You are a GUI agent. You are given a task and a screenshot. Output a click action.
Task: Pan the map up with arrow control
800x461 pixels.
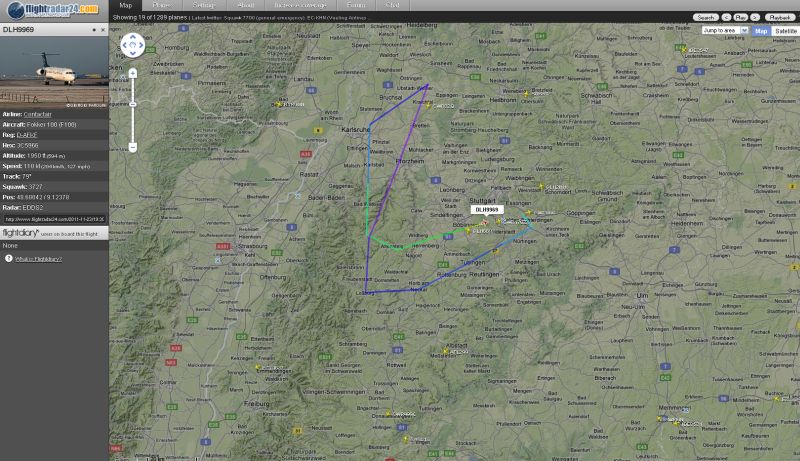[133, 37]
